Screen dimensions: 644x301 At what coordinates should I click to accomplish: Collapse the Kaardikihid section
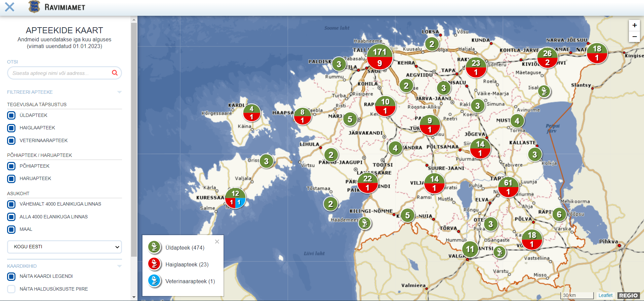[x=119, y=266]
